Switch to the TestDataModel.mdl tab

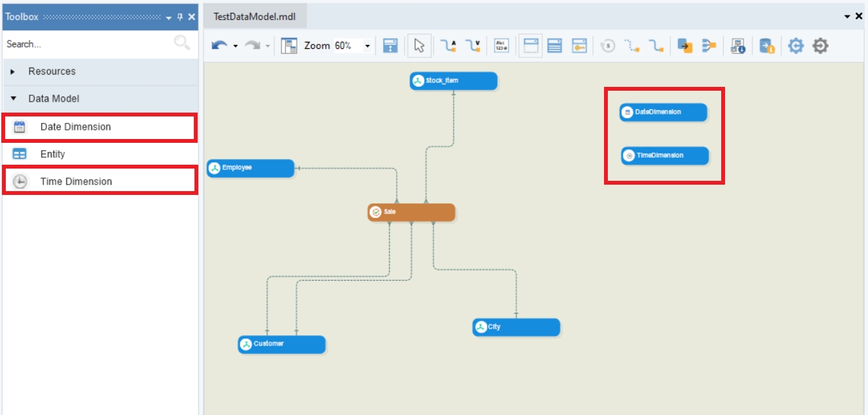click(x=254, y=16)
